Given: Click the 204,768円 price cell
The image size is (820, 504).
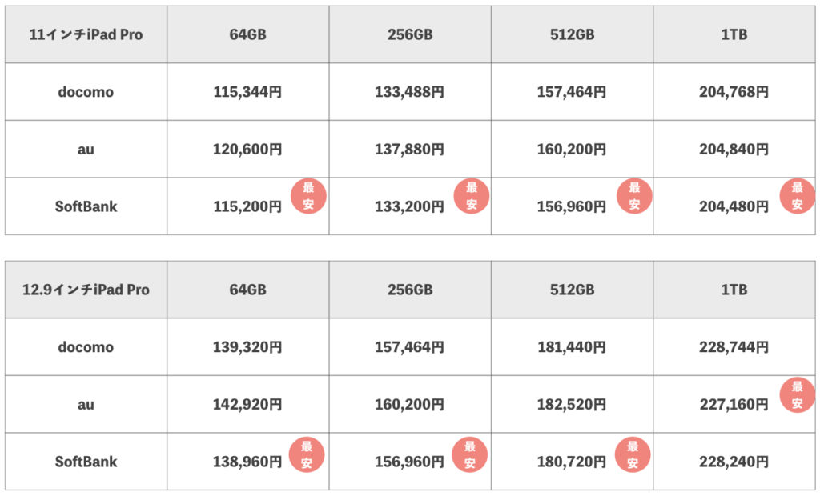Looking at the screenshot, I should pyautogui.click(x=734, y=92).
